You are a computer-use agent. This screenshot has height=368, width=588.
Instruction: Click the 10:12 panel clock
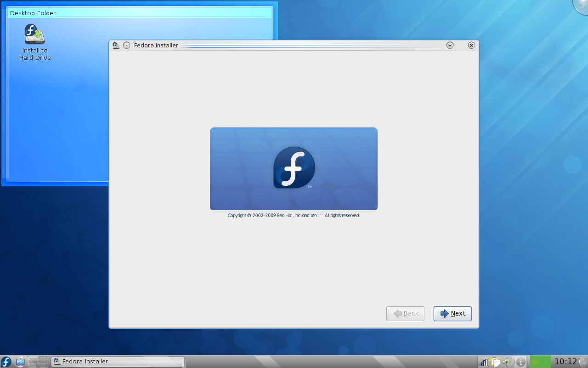(x=565, y=362)
